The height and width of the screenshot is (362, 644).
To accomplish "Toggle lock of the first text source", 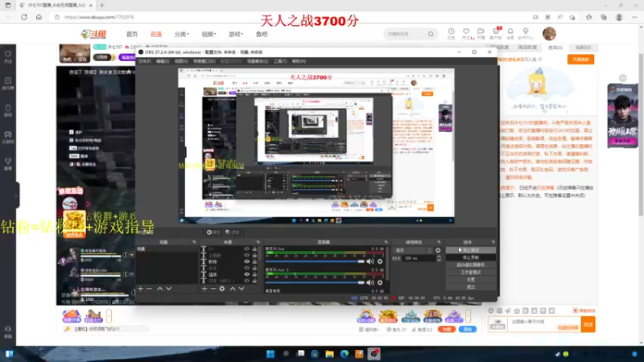I will click(x=254, y=249).
